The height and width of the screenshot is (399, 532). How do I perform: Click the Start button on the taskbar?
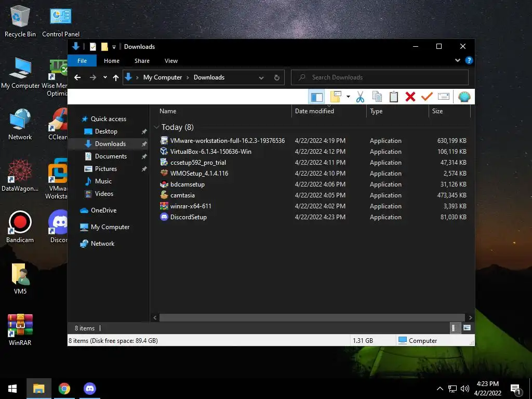12,389
